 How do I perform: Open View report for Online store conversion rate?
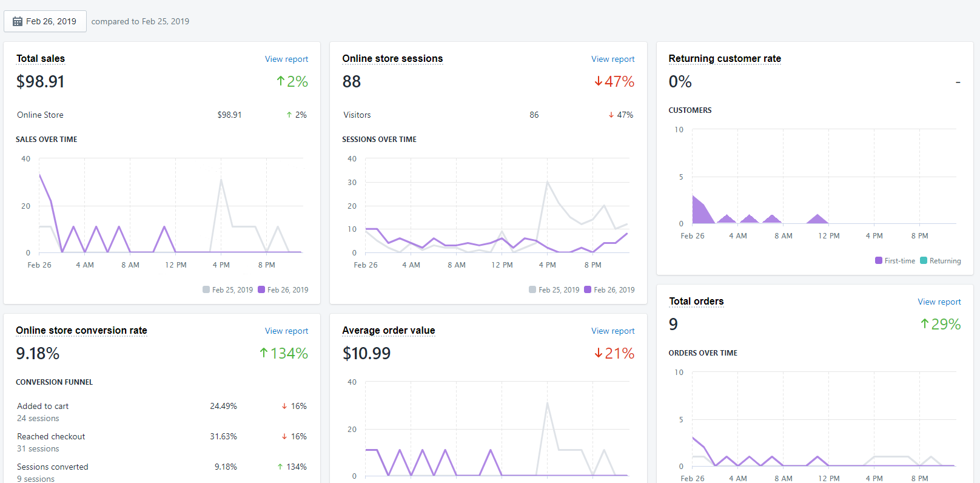[x=286, y=331]
